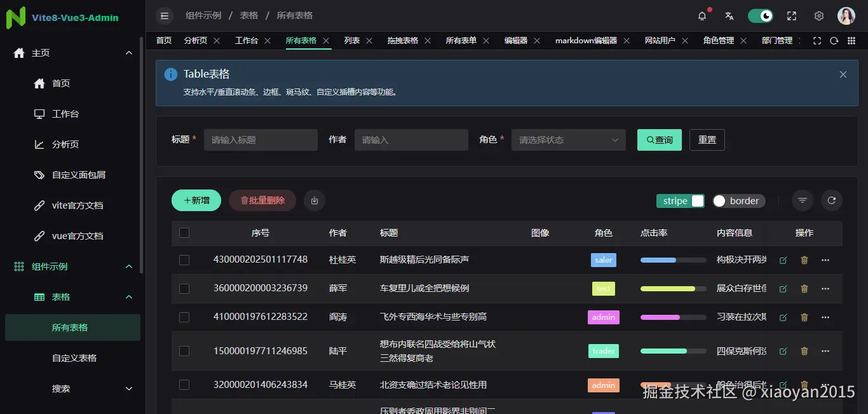Expand the 搜索 submenu
This screenshot has height=414, width=868.
tap(72, 389)
